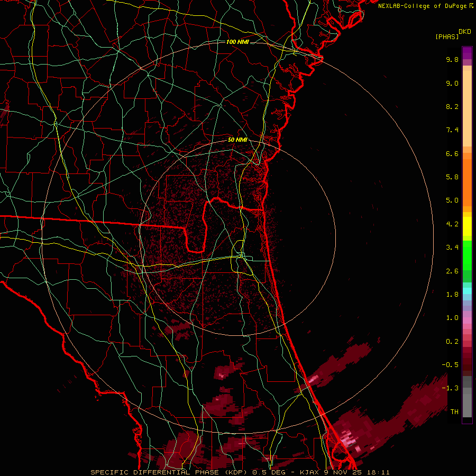Click the light peach segment of the color bar
The width and height of the screenshot is (476, 476).
467,108
